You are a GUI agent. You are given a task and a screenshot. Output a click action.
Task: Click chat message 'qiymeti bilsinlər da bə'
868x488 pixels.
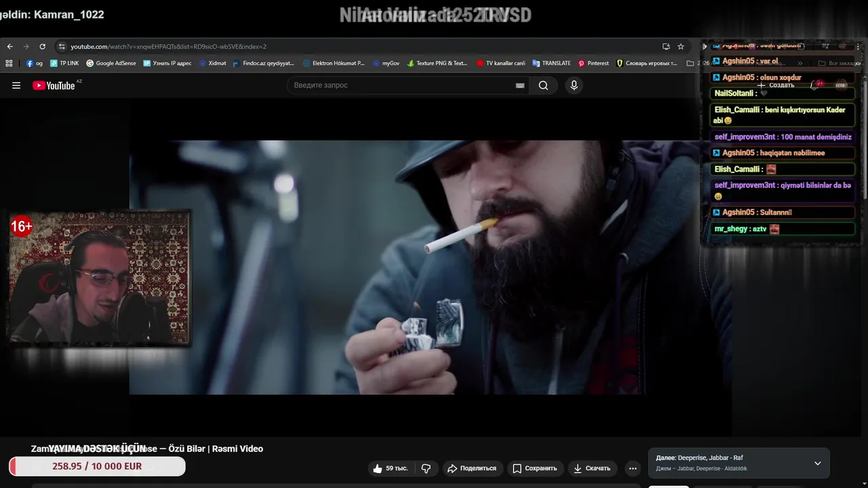pos(783,190)
